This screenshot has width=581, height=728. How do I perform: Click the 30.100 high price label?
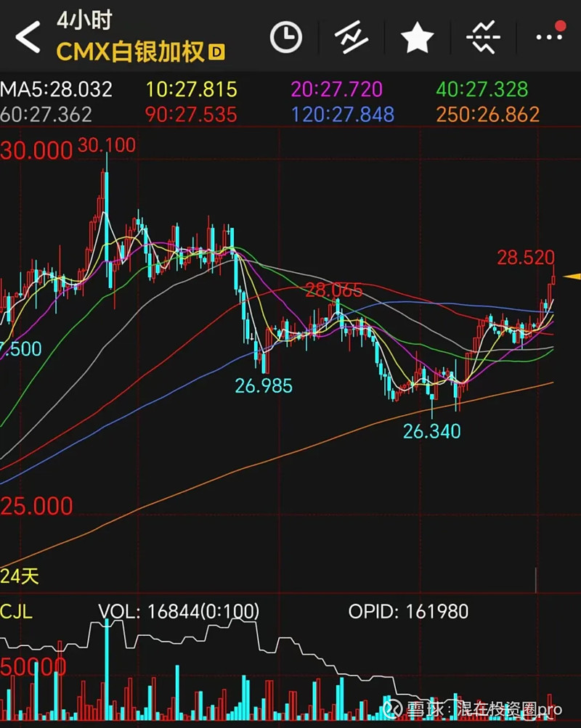pos(106,146)
